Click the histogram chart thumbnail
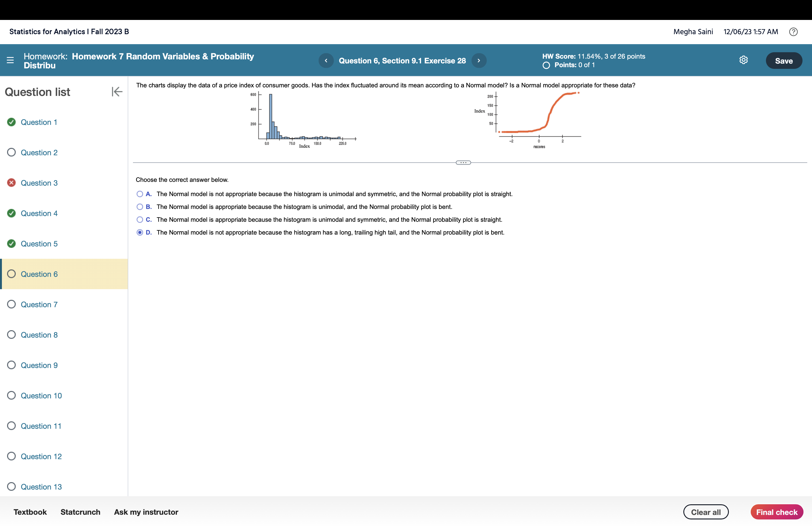The width and height of the screenshot is (812, 528). coord(304,120)
